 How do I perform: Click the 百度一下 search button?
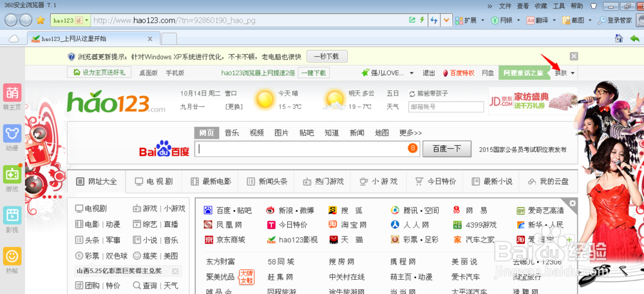(x=447, y=149)
